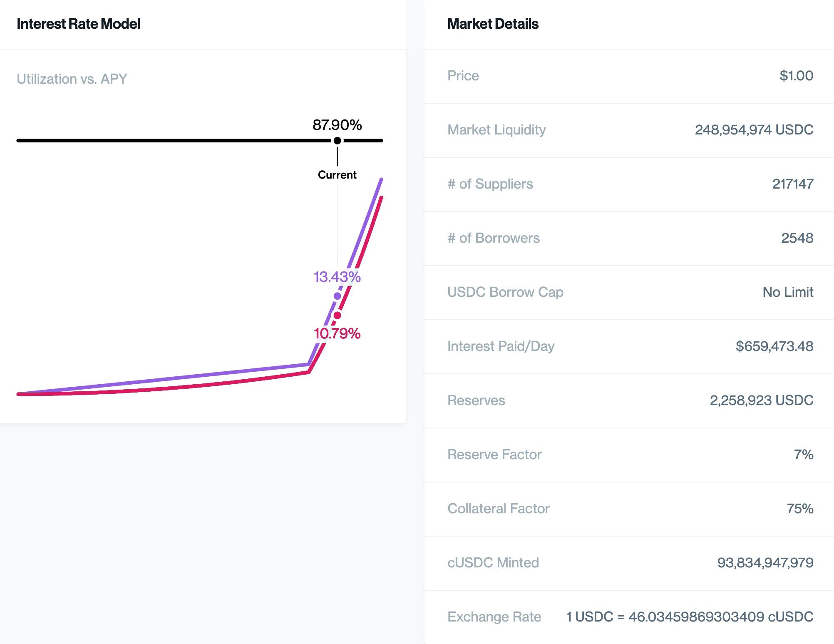This screenshot has width=834, height=644.
Task: Select the Interest Paid/Day amount $659,473.48
Action: click(x=774, y=346)
